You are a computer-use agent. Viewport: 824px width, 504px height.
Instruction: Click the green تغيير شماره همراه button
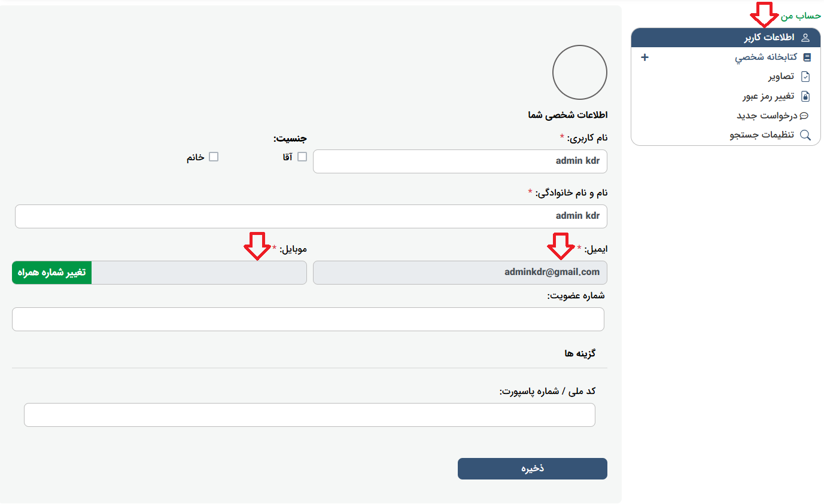(x=51, y=273)
